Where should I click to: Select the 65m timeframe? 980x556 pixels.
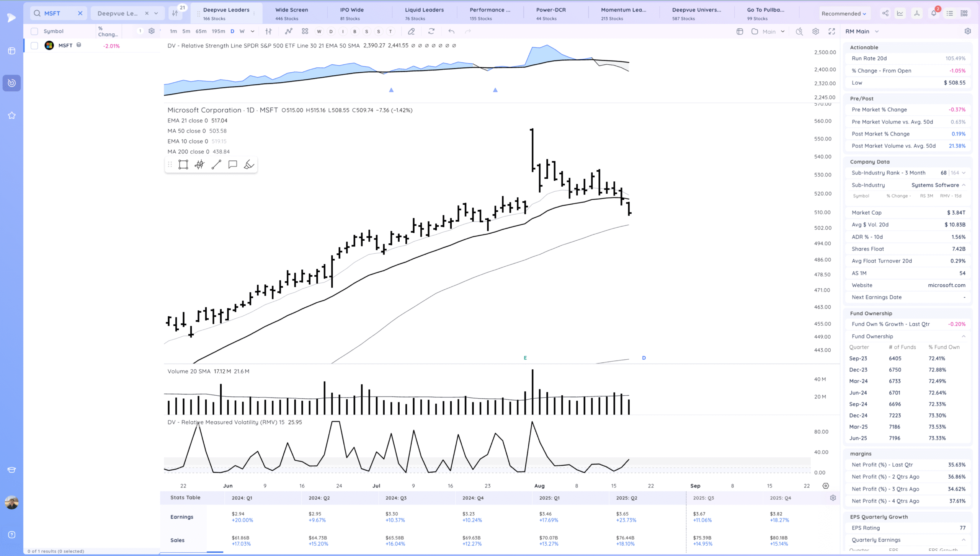tap(201, 31)
